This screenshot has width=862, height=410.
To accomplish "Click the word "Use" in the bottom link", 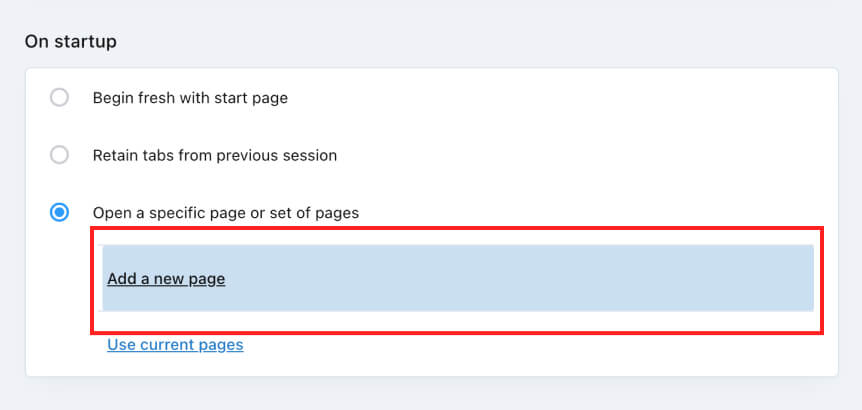I will pyautogui.click(x=121, y=345).
